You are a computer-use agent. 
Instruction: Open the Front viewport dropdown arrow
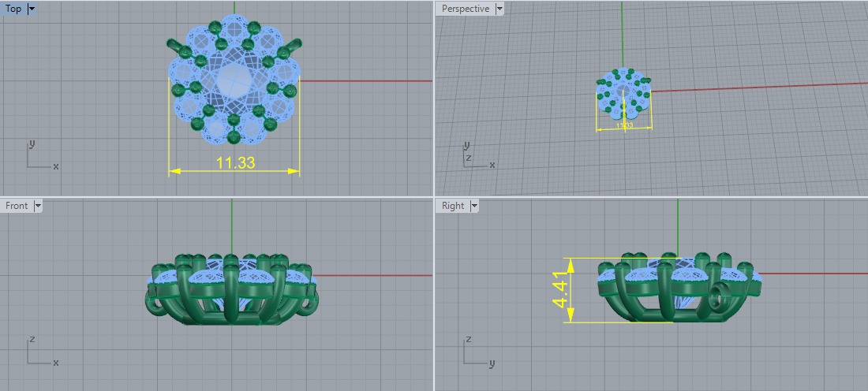click(x=38, y=206)
